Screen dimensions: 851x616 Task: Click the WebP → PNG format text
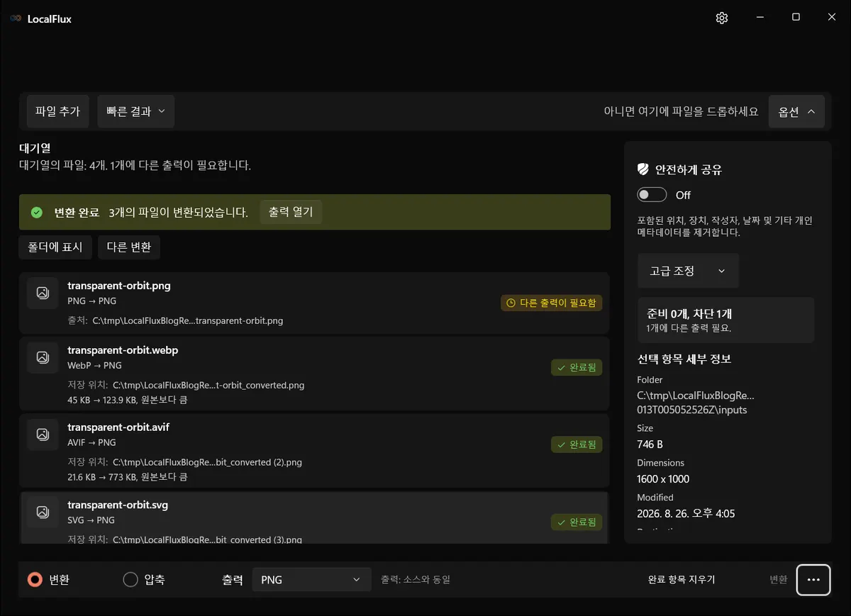tap(94, 365)
